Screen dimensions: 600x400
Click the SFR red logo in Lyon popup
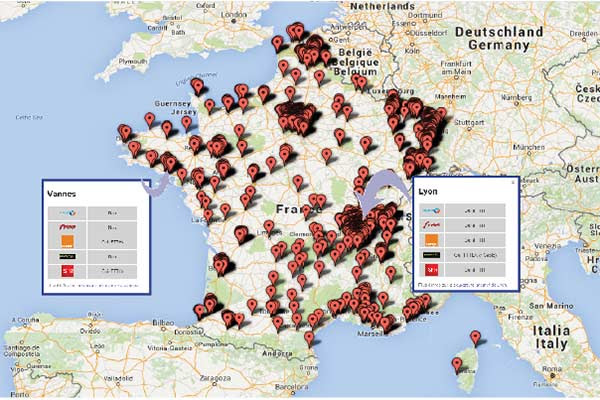point(432,269)
